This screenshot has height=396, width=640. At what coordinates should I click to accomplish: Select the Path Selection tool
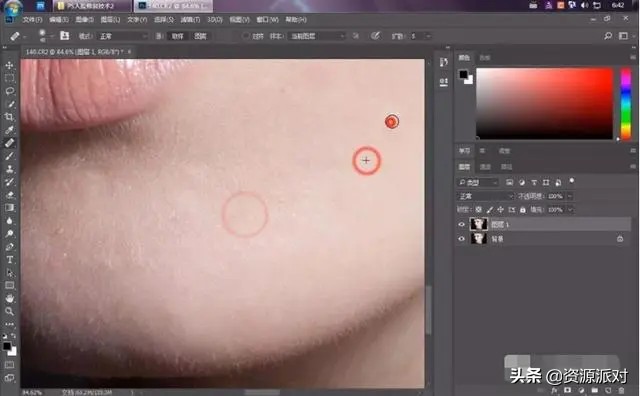[x=9, y=273]
